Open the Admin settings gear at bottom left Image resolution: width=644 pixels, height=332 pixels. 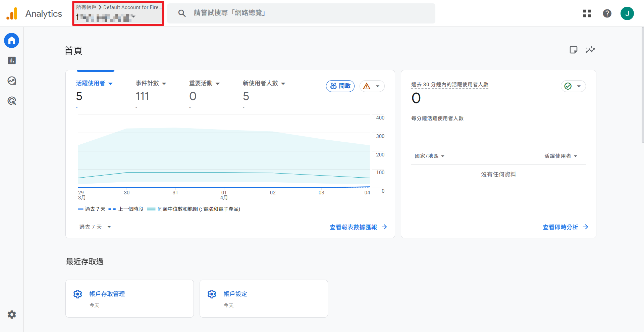click(11, 315)
